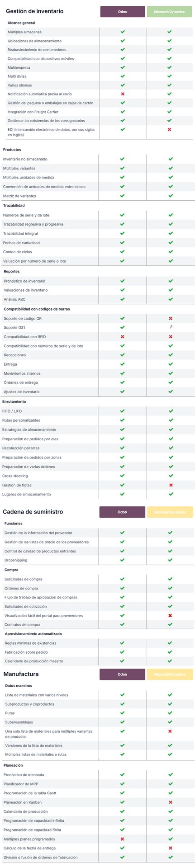195x868 pixels.
Task: Click Odoo's red X for Múltiples planes programados
Action: (x=122, y=839)
